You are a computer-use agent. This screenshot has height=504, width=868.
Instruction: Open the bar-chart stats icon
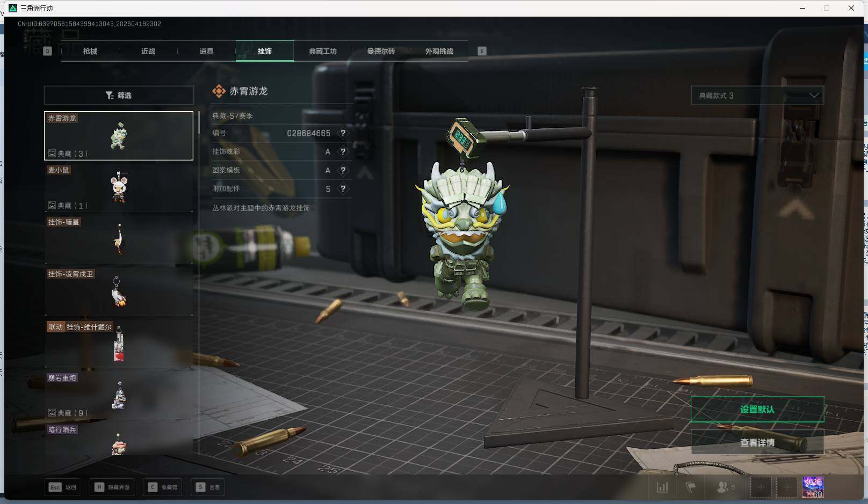pyautogui.click(x=663, y=487)
